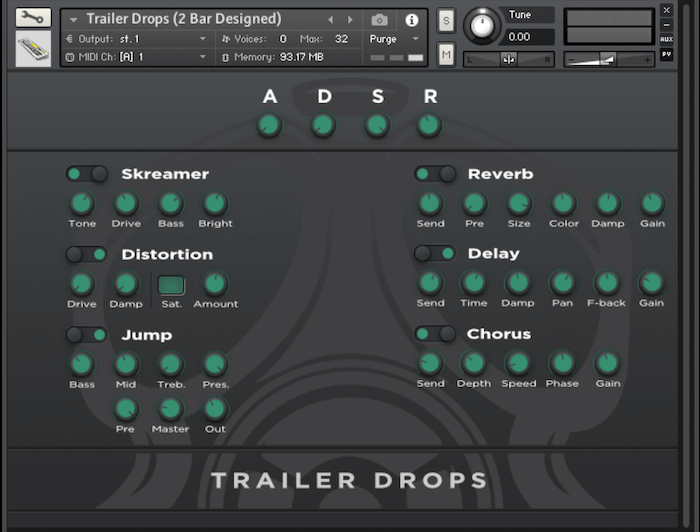Solo the instrument with S button
700x532 pixels.
click(446, 21)
